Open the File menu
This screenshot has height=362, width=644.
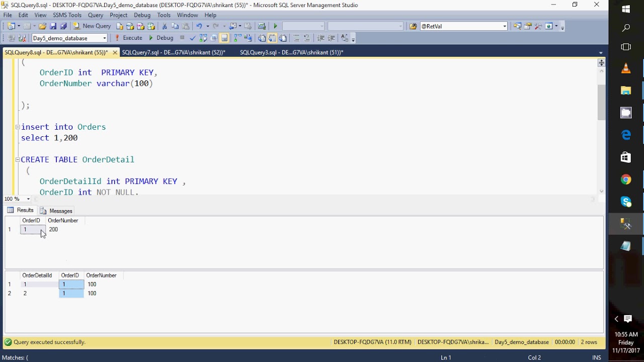coord(8,15)
